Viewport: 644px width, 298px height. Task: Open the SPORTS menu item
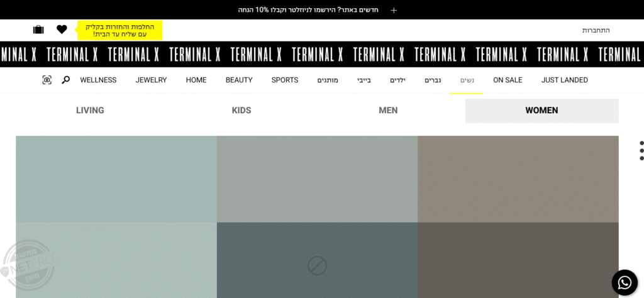coord(285,80)
